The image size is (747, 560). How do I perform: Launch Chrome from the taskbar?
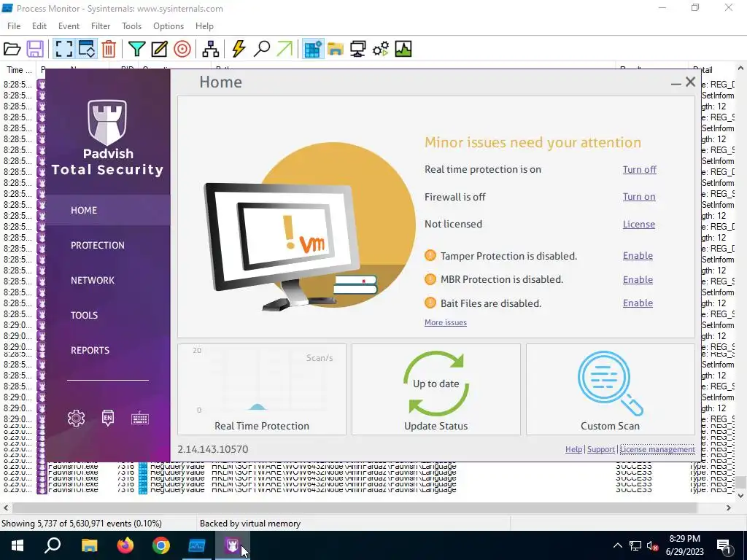[x=161, y=545]
